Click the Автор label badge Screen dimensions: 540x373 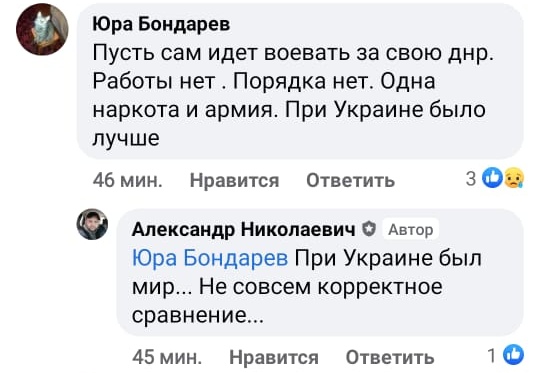[411, 229]
